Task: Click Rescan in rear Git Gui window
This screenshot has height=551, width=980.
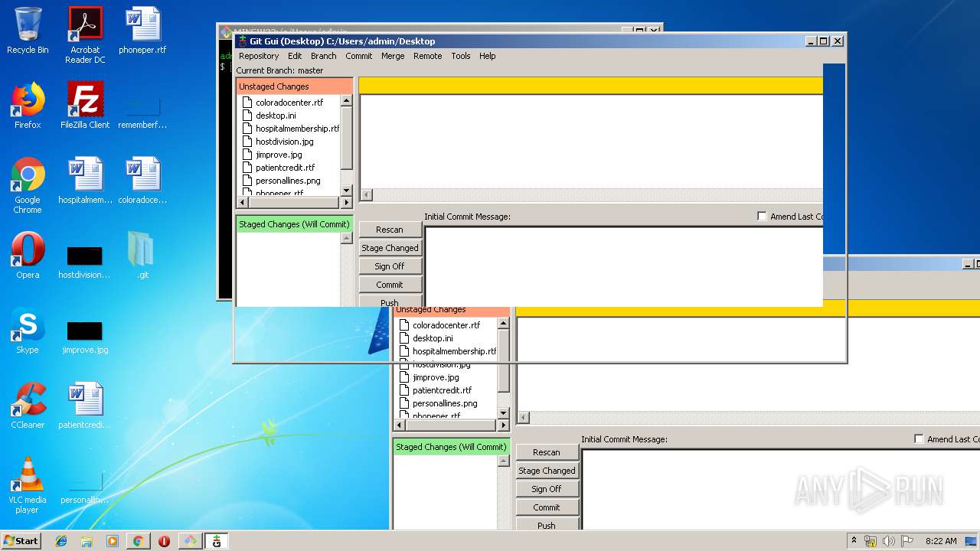Action: coord(547,452)
